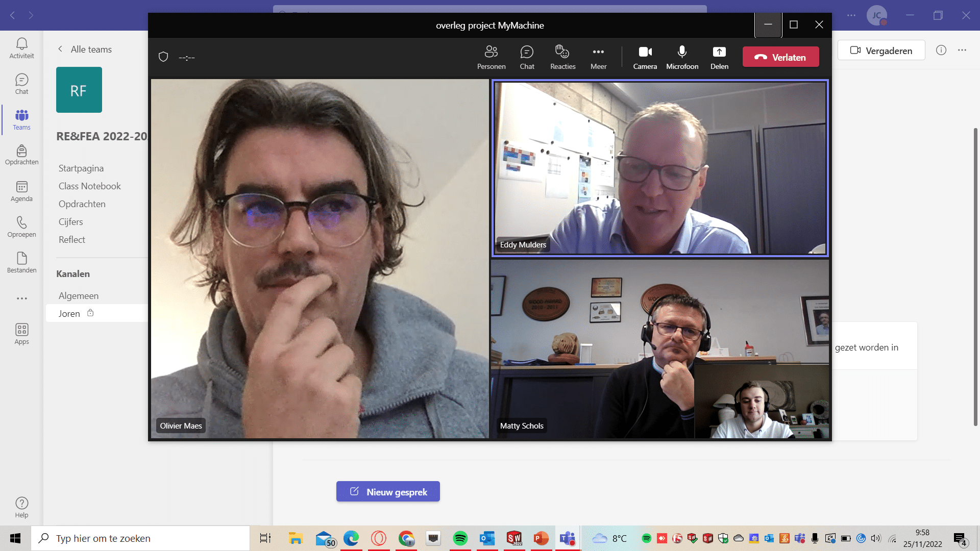The width and height of the screenshot is (980, 551).
Task: Toggle the Camera in the meeting
Action: click(x=645, y=57)
